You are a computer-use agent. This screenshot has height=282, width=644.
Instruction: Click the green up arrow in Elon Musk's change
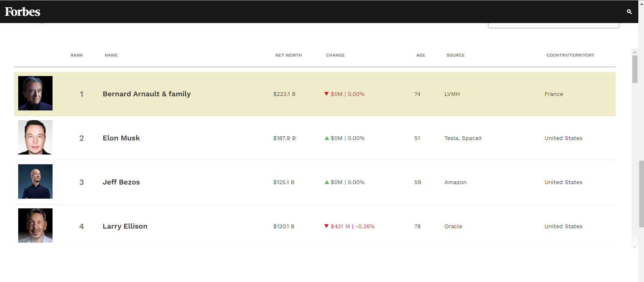click(x=327, y=138)
